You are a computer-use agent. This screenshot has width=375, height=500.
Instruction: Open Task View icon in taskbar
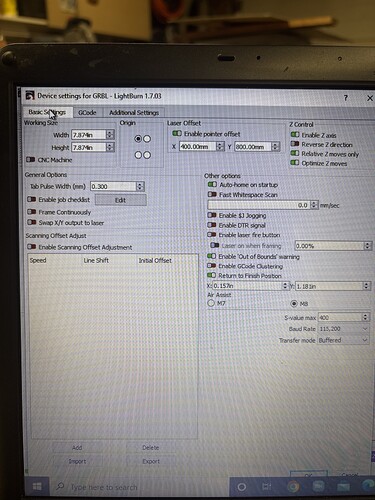(x=267, y=487)
